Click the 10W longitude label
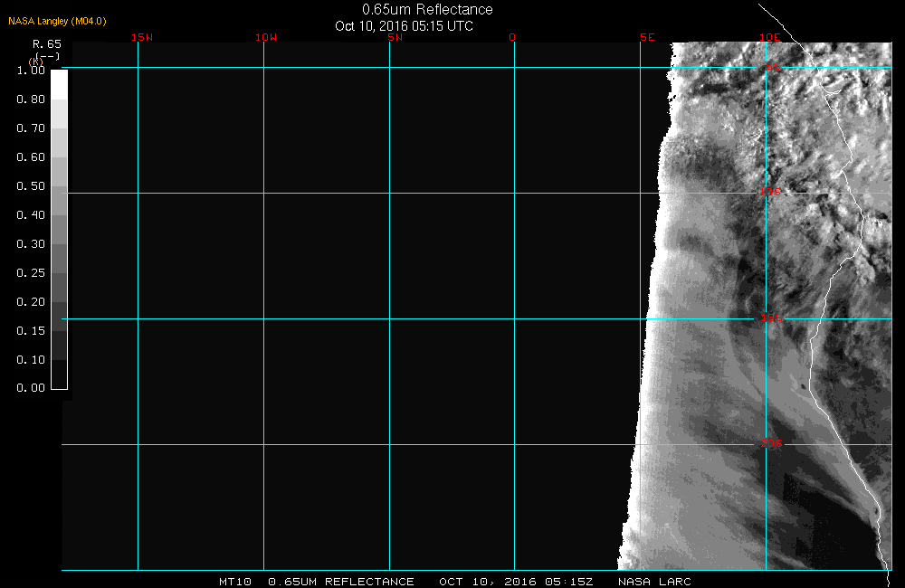Viewport: 905px width, 588px height. [265, 37]
